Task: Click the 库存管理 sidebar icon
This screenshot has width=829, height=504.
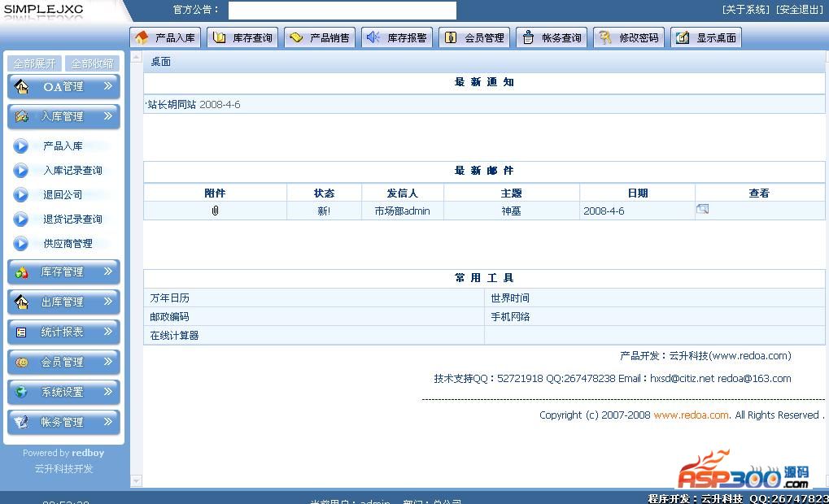Action: click(x=21, y=272)
